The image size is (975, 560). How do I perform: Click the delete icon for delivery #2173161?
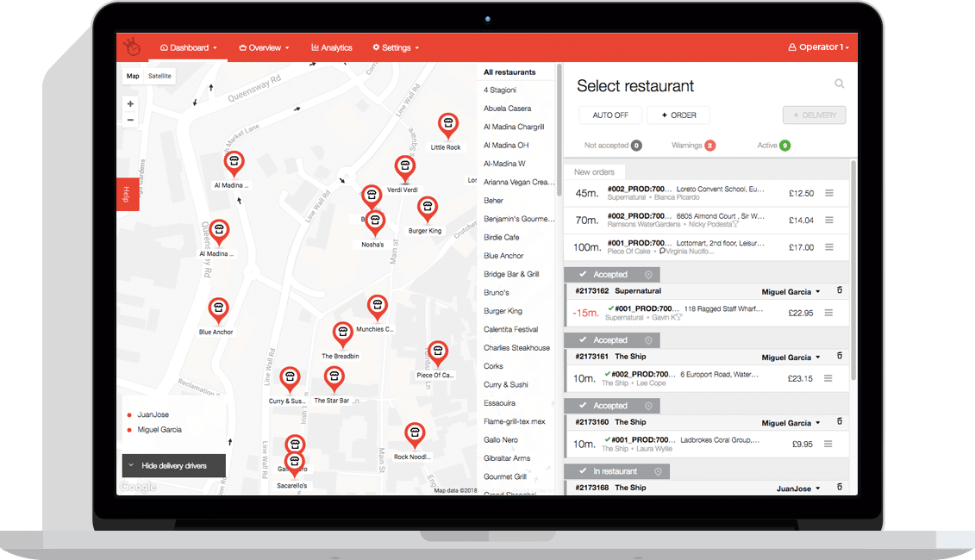[x=840, y=356]
